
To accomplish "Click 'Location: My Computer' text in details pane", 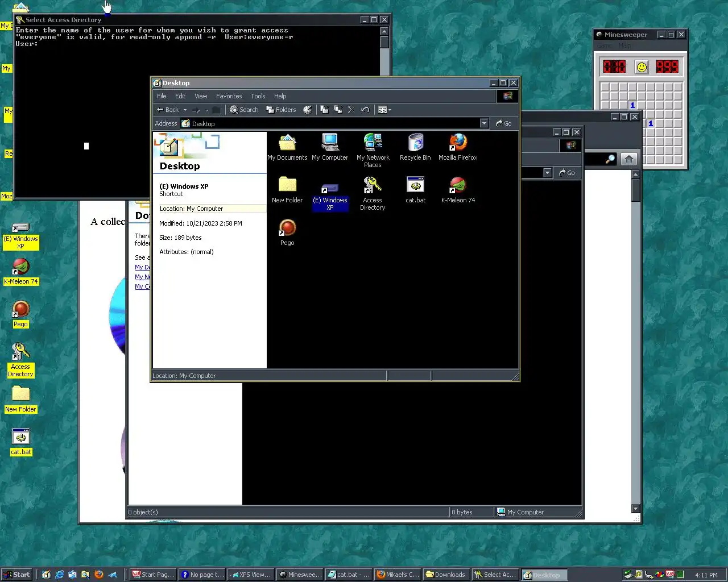I will click(x=191, y=209).
